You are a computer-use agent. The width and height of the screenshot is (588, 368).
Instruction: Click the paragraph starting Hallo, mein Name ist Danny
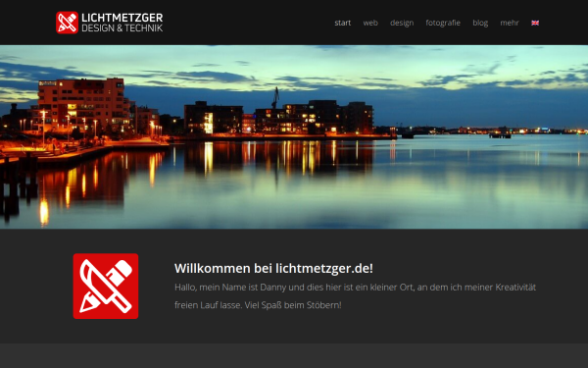coord(355,296)
